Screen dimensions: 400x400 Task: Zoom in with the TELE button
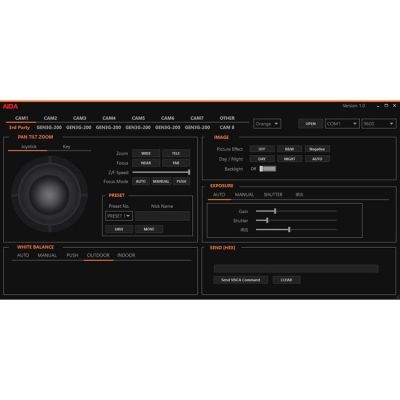pos(176,153)
